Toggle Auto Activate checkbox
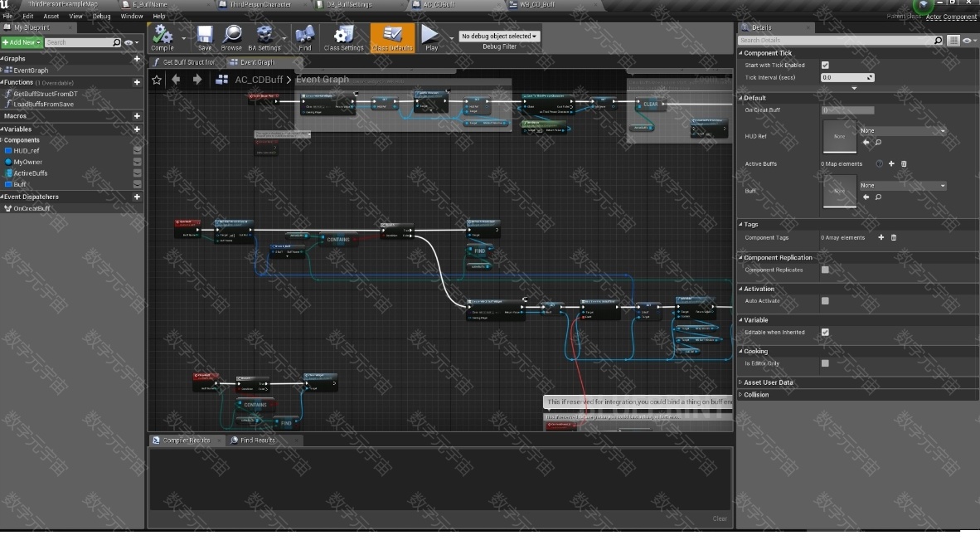Image resolution: width=980 pixels, height=550 pixels. coord(825,301)
